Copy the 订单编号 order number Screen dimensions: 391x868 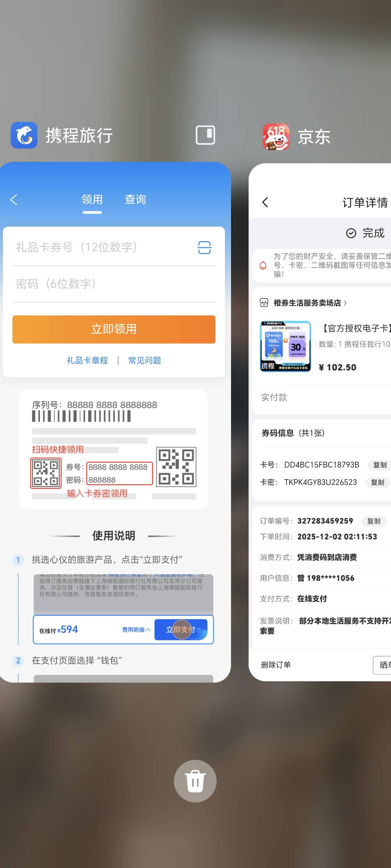click(x=373, y=521)
